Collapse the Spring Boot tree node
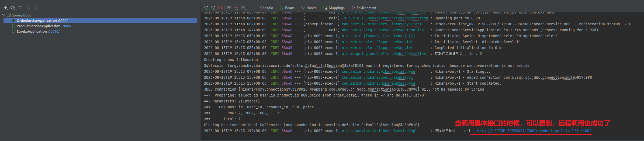644x141 pixels. 4,15
